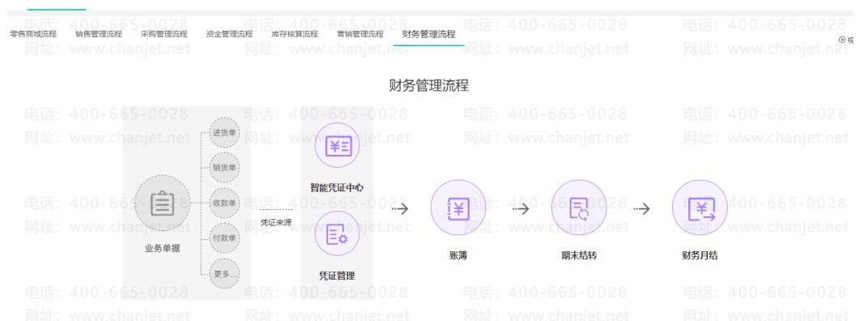
Task: Open the 零售商城流程 tab
Action: coord(33,34)
